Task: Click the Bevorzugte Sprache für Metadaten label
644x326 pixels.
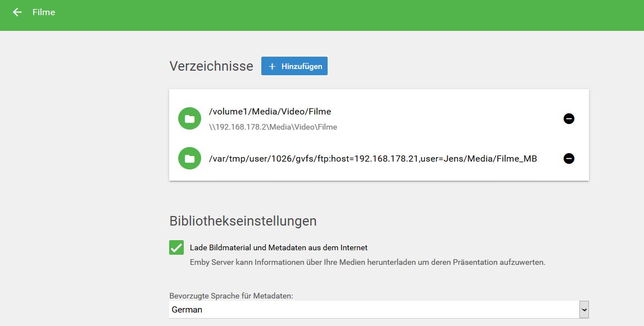Action: point(231,296)
